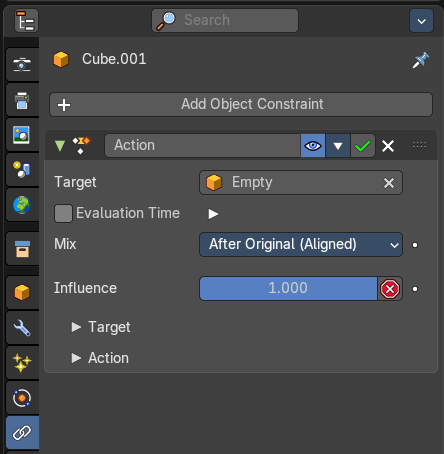Screen dimensions: 444x454
Task: Click the Influence slider 1.000
Action: pyautogui.click(x=288, y=288)
